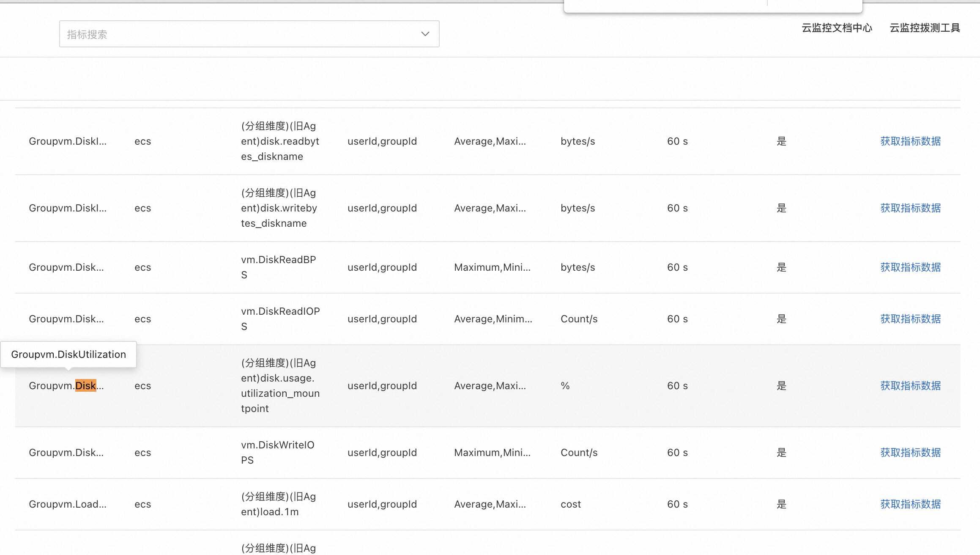Click Average,Minim... statistics in vm.DiskReadIOPS row
Image resolution: width=980 pixels, height=555 pixels.
coord(493,319)
